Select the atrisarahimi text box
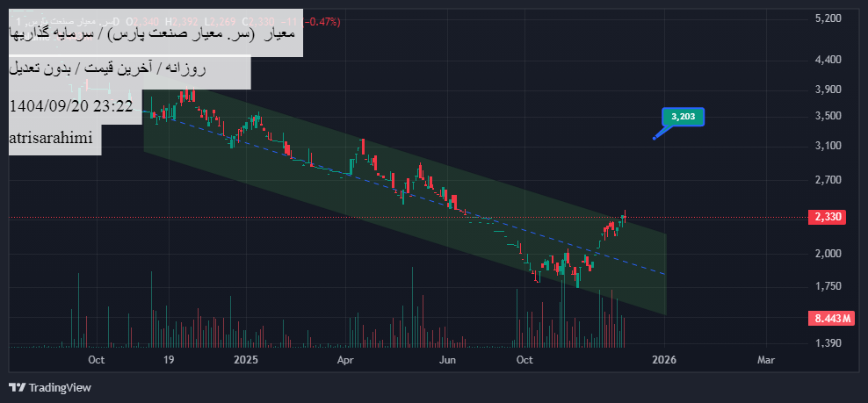 click(x=54, y=139)
